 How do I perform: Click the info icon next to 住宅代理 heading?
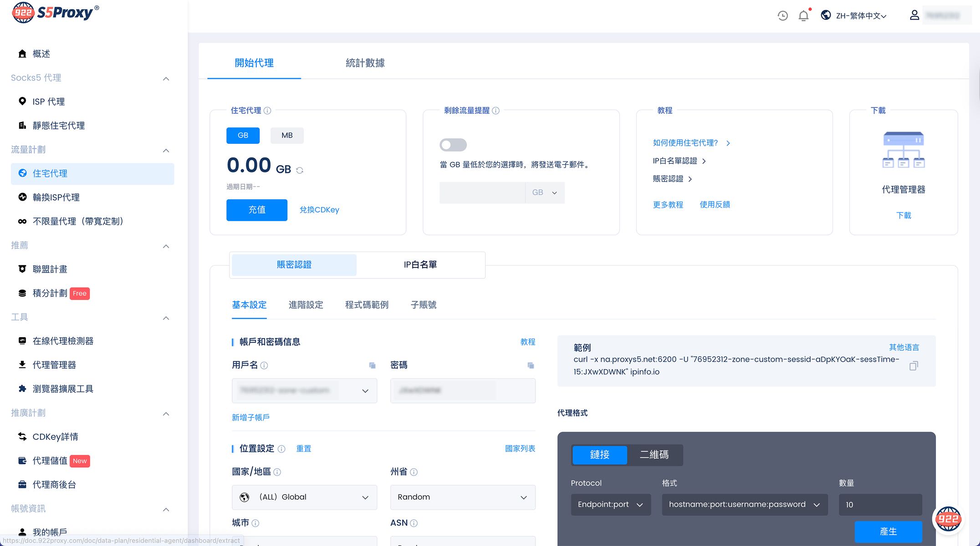coord(268,111)
